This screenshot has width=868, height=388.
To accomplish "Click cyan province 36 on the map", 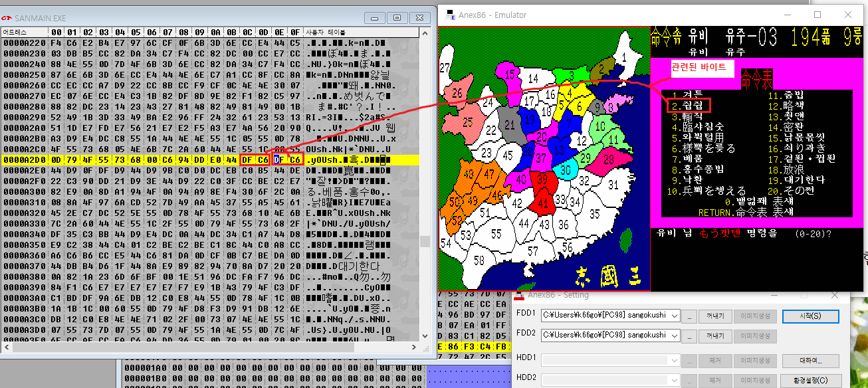I will [x=566, y=169].
